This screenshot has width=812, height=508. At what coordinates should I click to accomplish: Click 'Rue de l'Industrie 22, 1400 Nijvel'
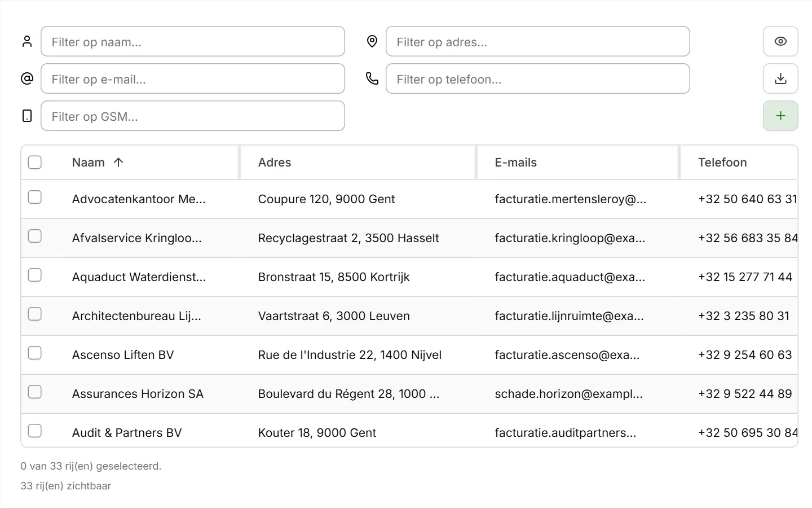pos(350,355)
